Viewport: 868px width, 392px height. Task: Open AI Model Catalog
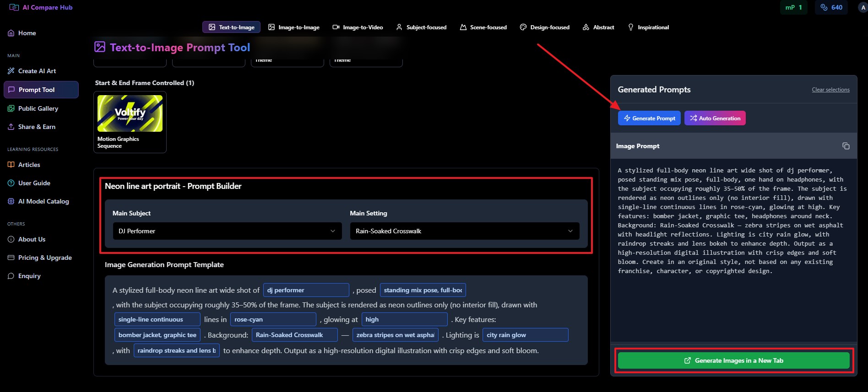click(41, 201)
